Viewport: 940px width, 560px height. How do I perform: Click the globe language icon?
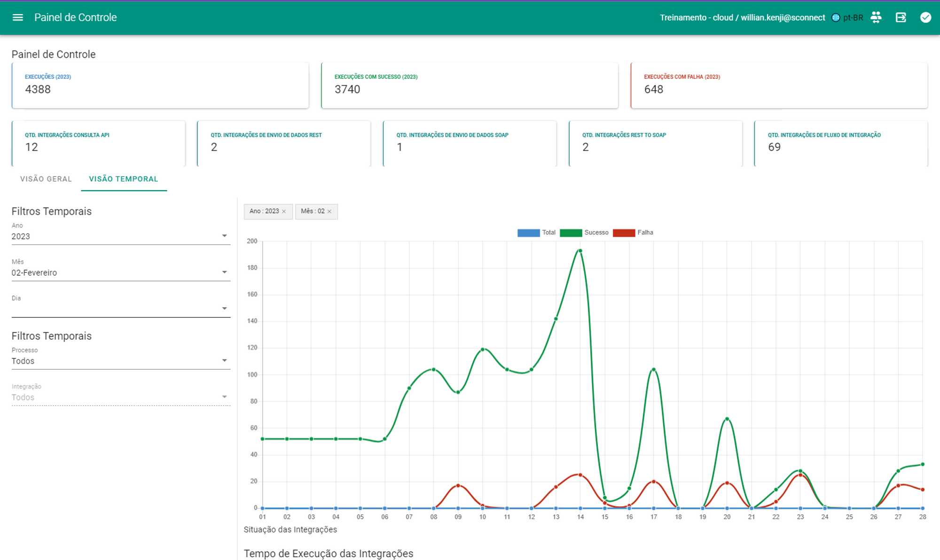tap(836, 18)
